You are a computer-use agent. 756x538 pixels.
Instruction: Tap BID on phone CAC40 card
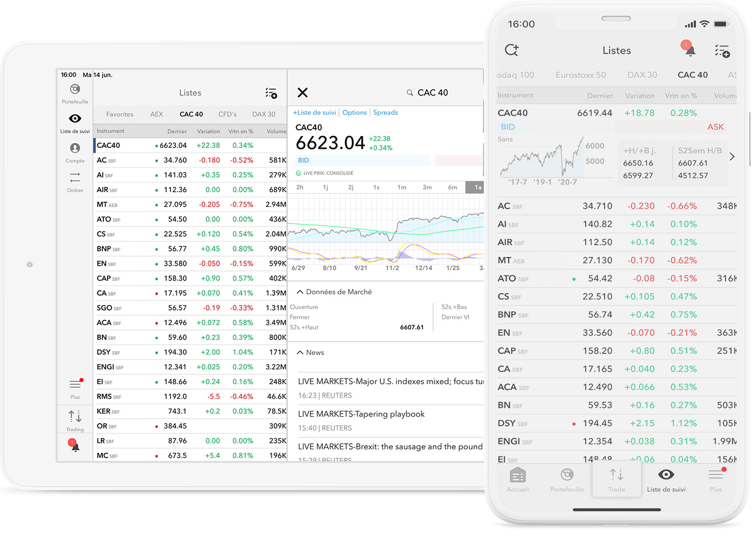click(x=554, y=127)
